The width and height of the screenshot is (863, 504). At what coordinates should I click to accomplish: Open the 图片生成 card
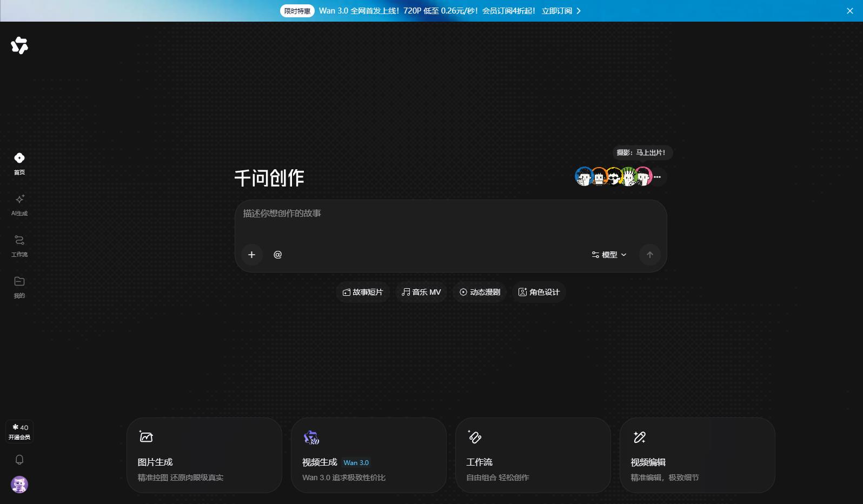point(204,455)
